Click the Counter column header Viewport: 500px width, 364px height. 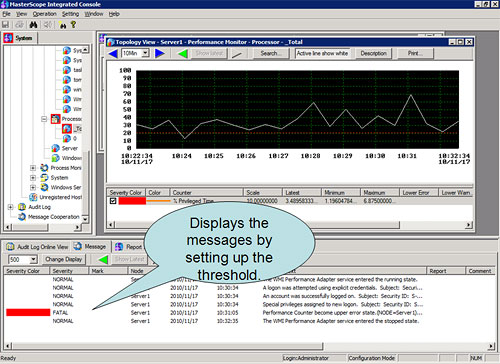pyautogui.click(x=207, y=193)
